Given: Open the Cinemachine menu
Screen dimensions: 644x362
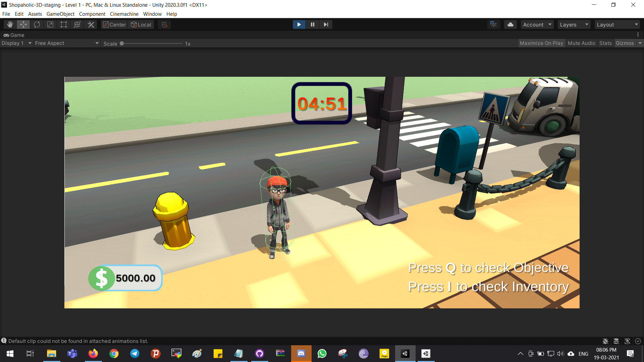Looking at the screenshot, I should pyautogui.click(x=124, y=14).
